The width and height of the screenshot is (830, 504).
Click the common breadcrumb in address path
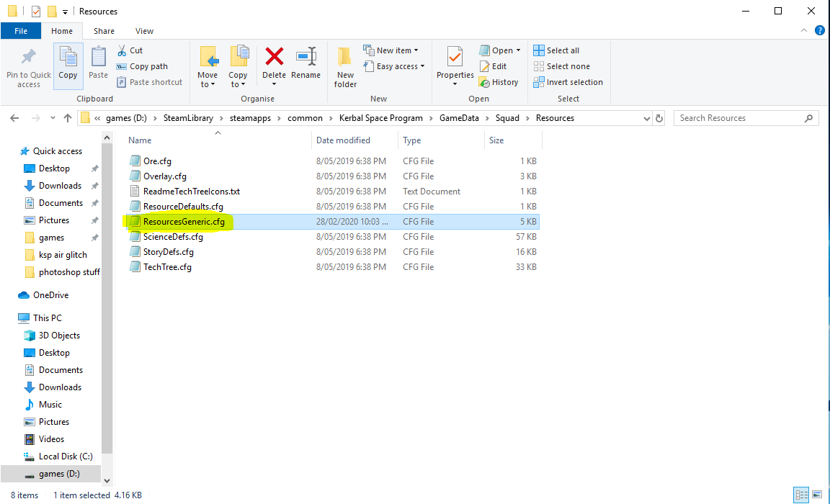(x=305, y=118)
